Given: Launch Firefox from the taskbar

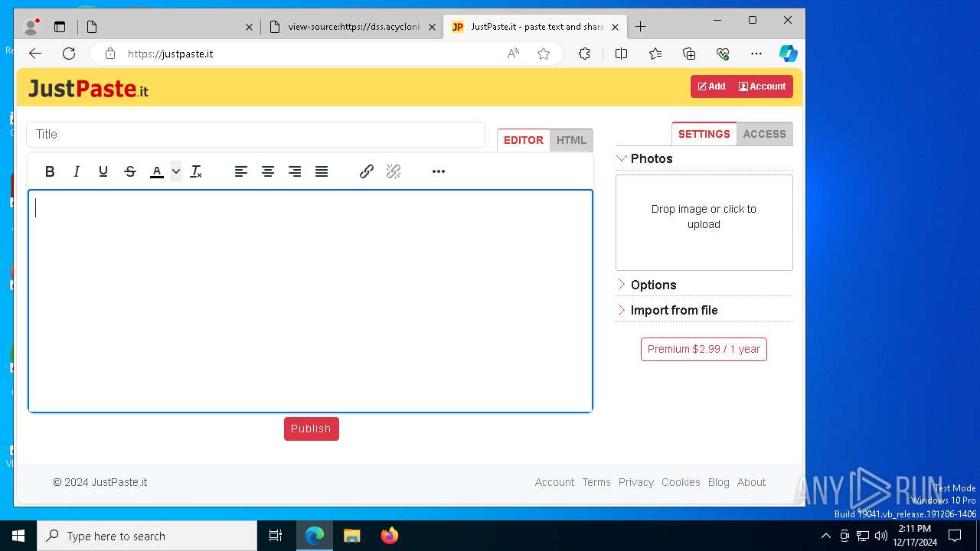Looking at the screenshot, I should [390, 536].
